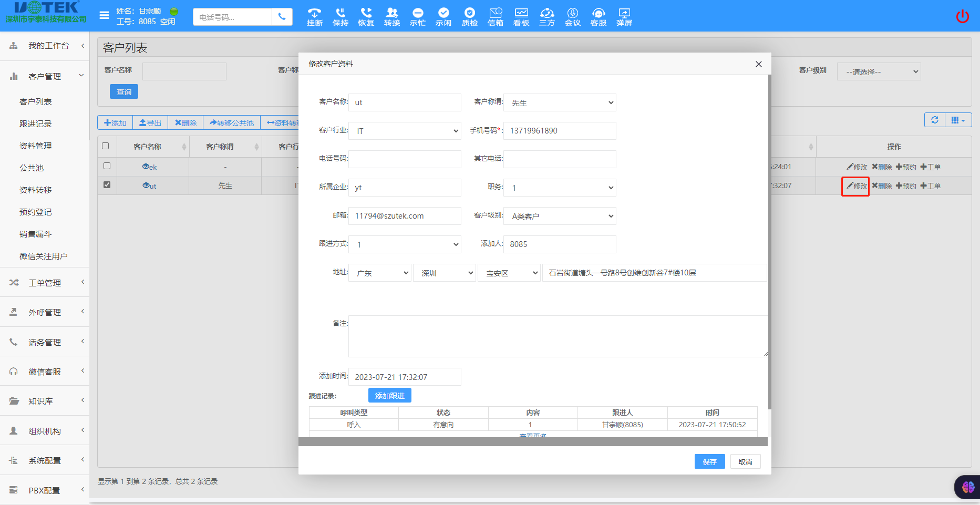Open the 质检 quality inspection tool
980x505 pixels.
[x=469, y=16]
